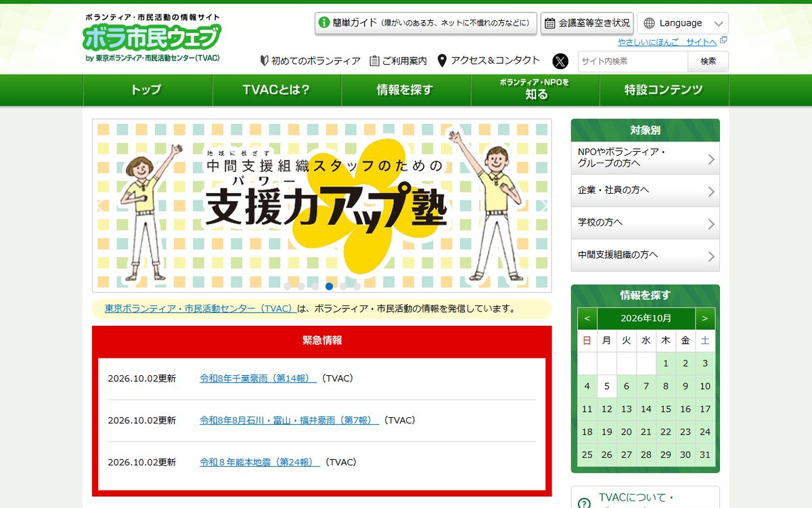Select ボランティア・NPOを知る navigation item
Image resolution: width=812 pixels, height=508 pixels.
[535, 90]
